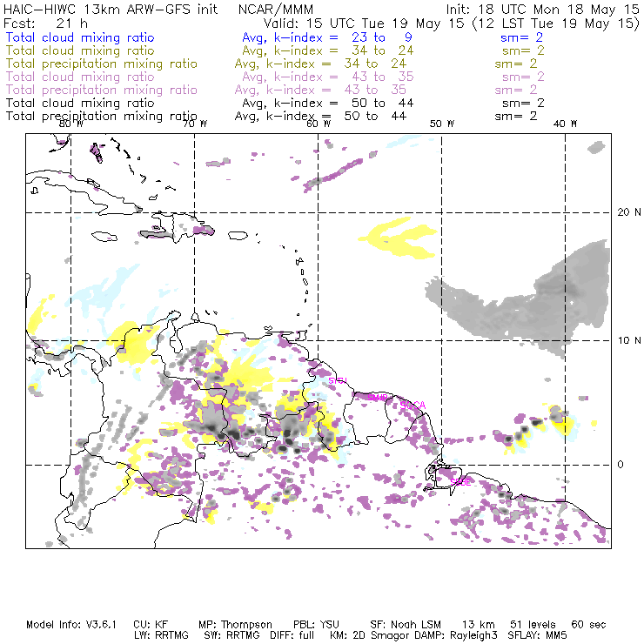
Task: Click the '80 W' longitude label
Action: point(71,124)
